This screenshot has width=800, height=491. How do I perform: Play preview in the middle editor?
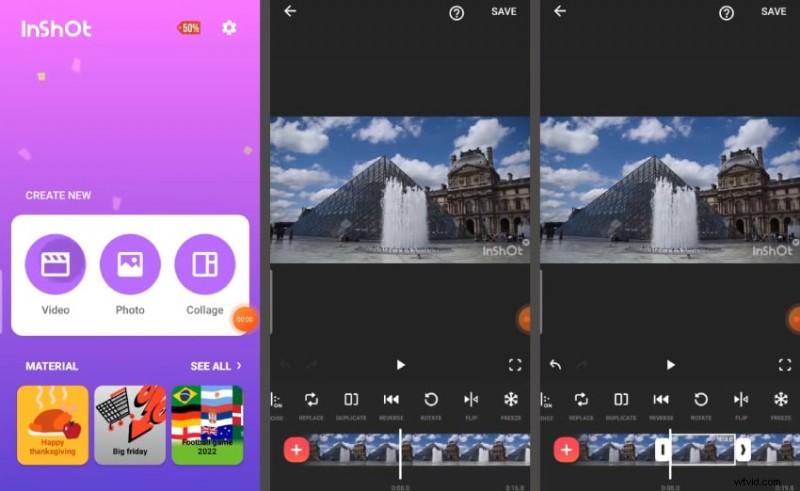[401, 365]
